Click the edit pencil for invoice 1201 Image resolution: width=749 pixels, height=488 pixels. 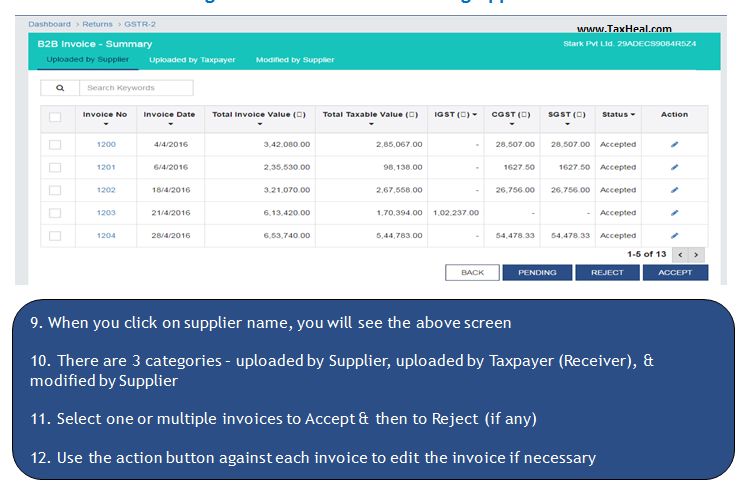[674, 167]
